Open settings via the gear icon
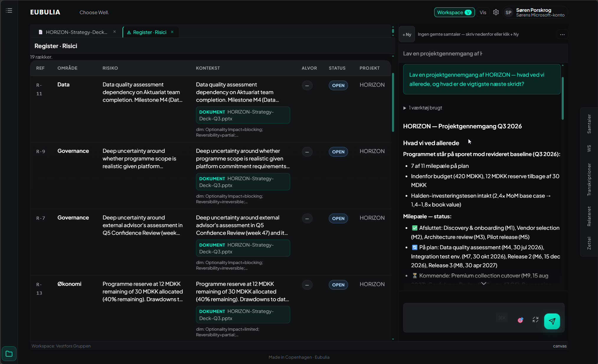 coord(496,12)
